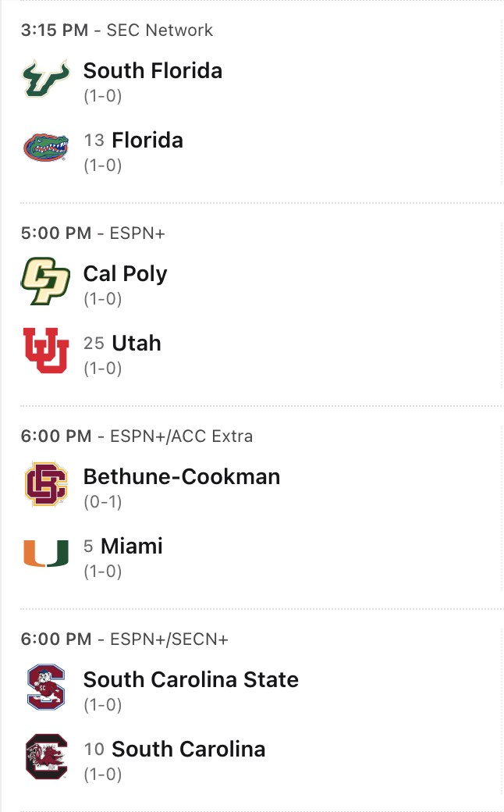504x812 pixels.
Task: Open the South Florida team link
Action: click(153, 71)
